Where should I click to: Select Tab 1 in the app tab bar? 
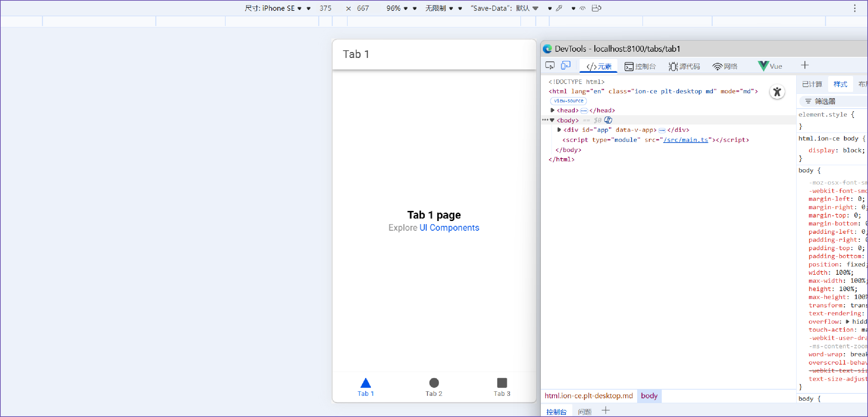pyautogui.click(x=366, y=387)
